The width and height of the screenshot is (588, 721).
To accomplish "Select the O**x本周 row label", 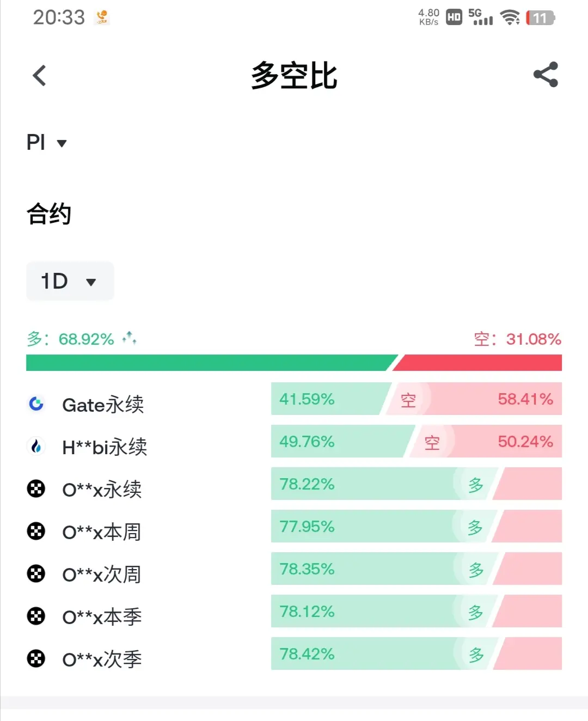I will pos(102,532).
